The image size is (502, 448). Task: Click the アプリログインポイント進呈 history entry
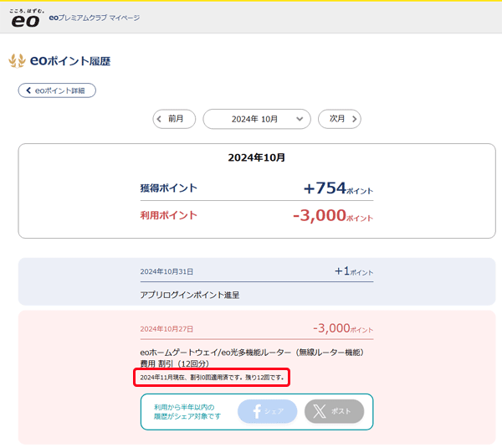pos(186,295)
